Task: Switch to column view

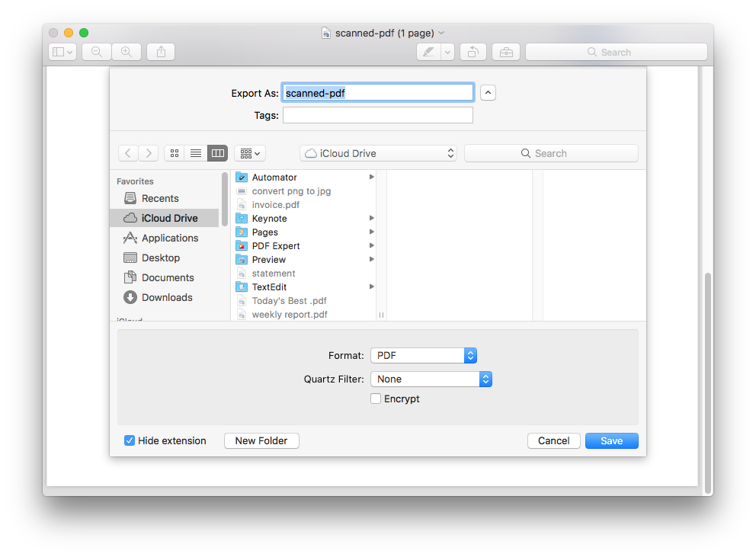Action: point(217,153)
